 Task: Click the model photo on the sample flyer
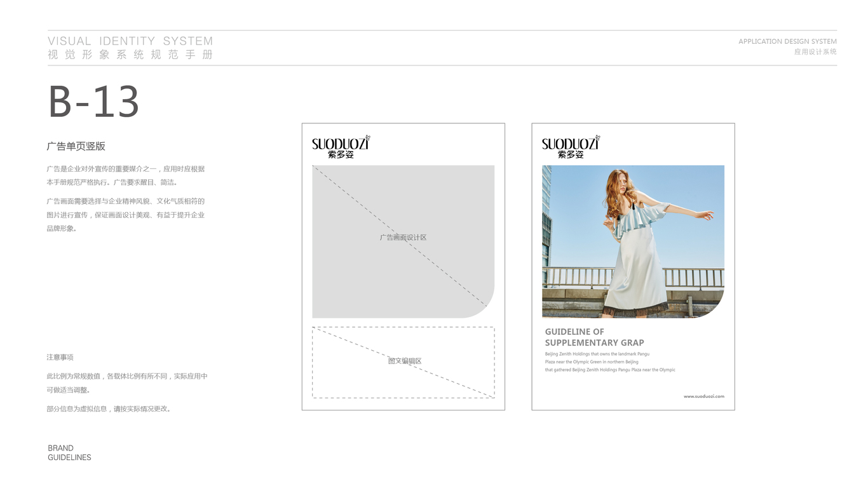pyautogui.click(x=633, y=241)
